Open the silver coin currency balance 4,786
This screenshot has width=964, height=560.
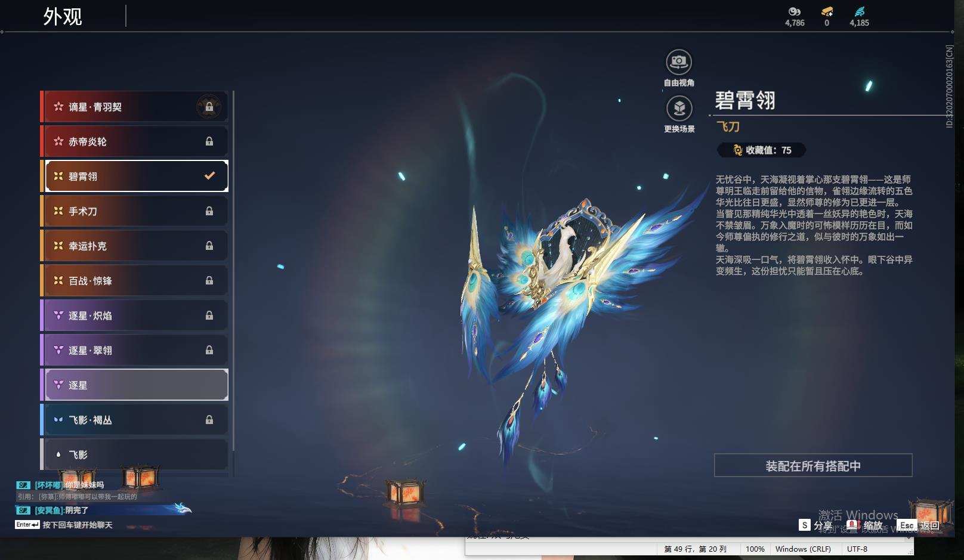pyautogui.click(x=795, y=17)
